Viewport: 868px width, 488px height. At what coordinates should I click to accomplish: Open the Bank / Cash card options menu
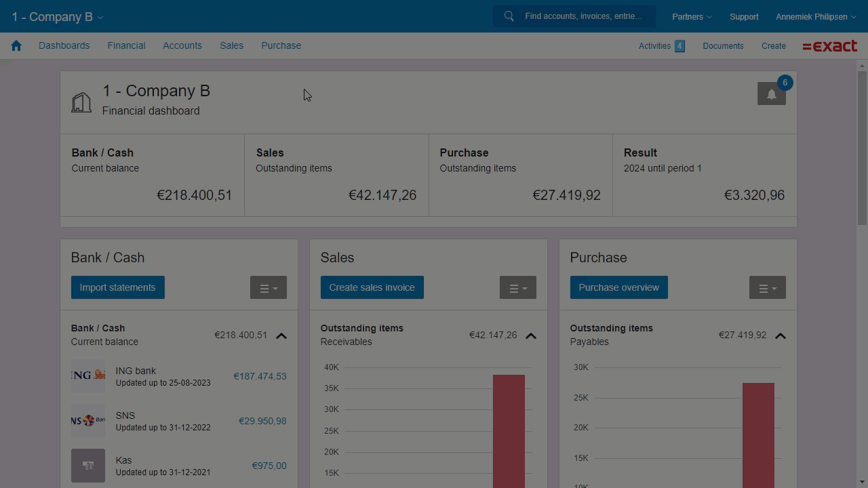[x=268, y=287]
